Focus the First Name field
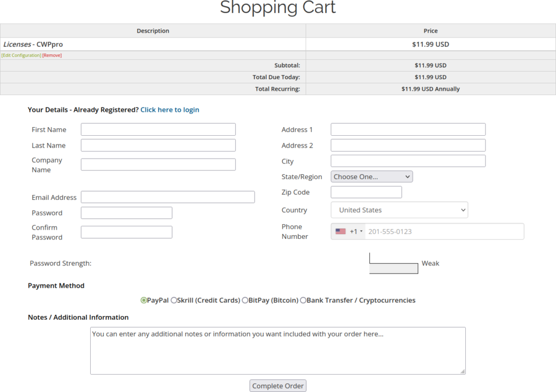 click(158, 129)
